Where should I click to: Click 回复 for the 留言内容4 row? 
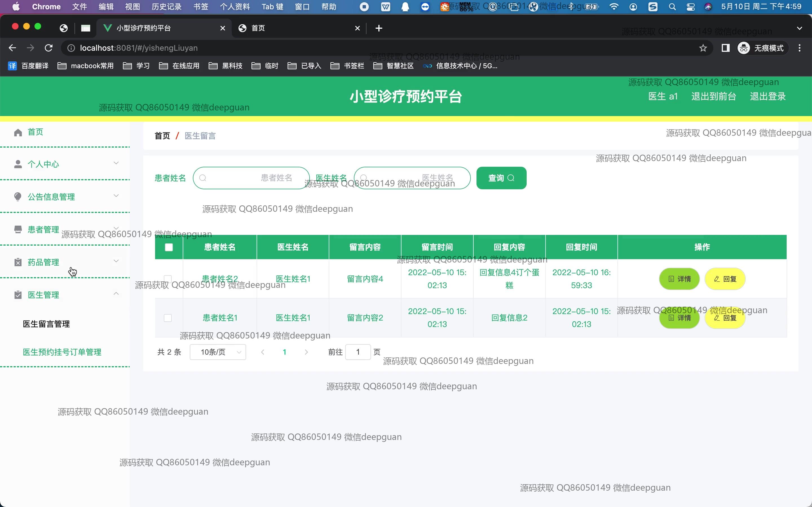coord(725,279)
